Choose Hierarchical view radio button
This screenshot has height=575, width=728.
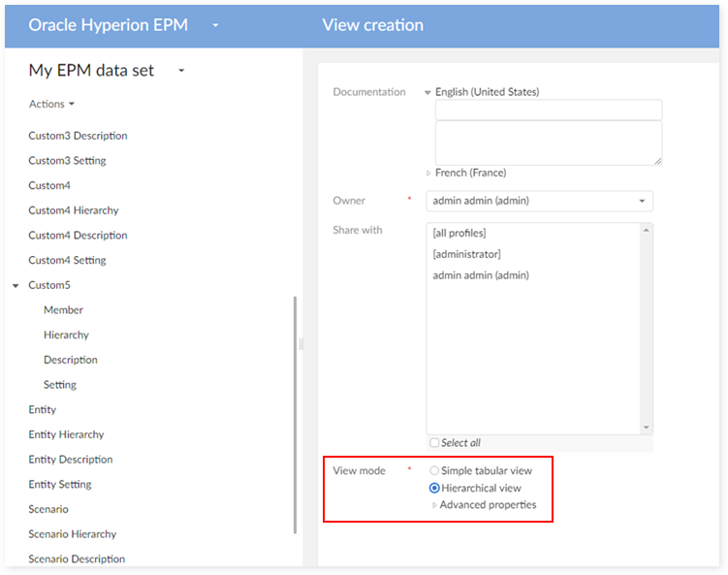(x=434, y=488)
